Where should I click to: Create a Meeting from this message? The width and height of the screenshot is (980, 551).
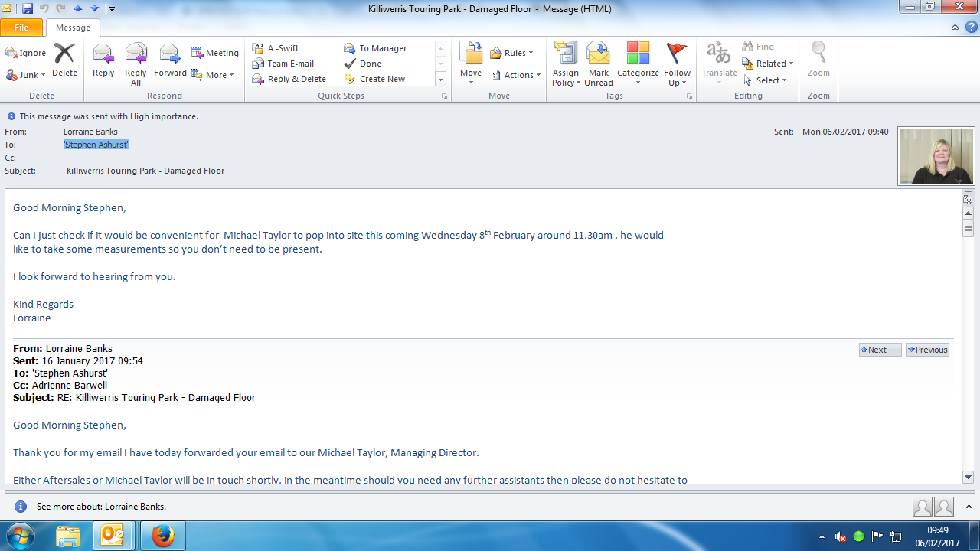(x=215, y=53)
